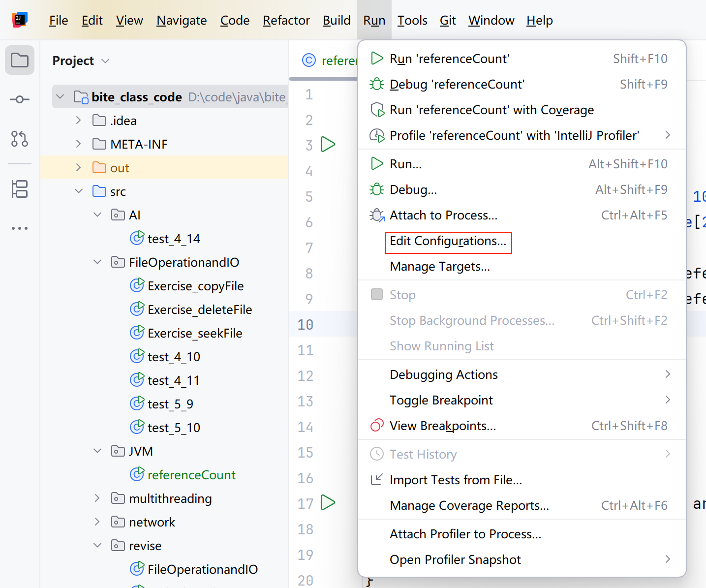
Task: Click line number 10 in the gutter
Action: (306, 325)
